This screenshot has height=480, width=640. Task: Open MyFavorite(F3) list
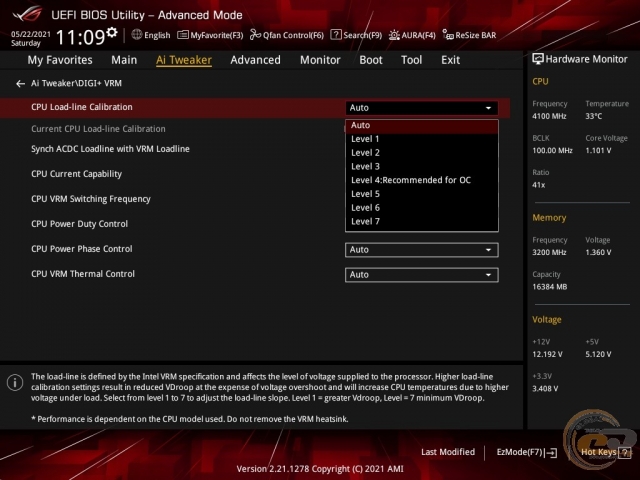210,35
